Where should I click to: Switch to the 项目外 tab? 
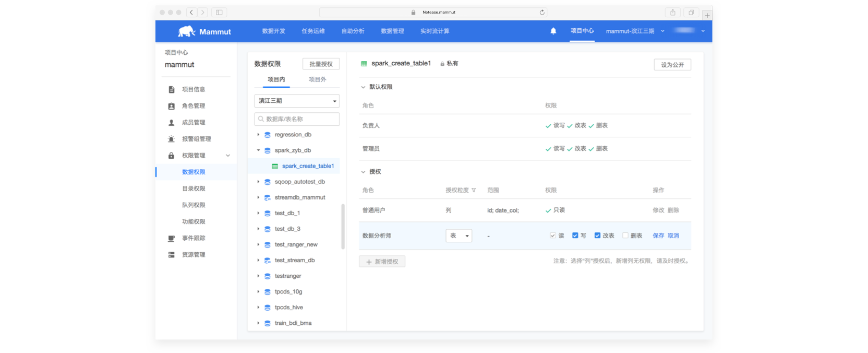point(317,79)
